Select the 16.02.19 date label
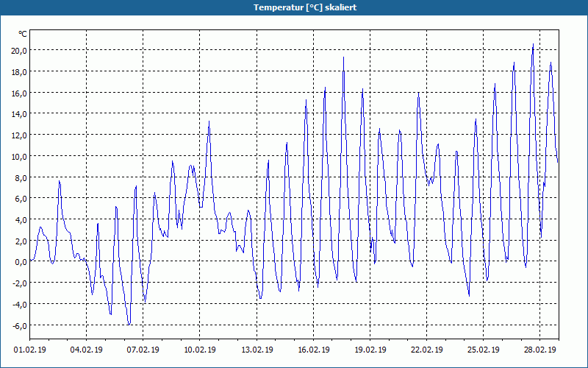The image size is (588, 368). 314,350
